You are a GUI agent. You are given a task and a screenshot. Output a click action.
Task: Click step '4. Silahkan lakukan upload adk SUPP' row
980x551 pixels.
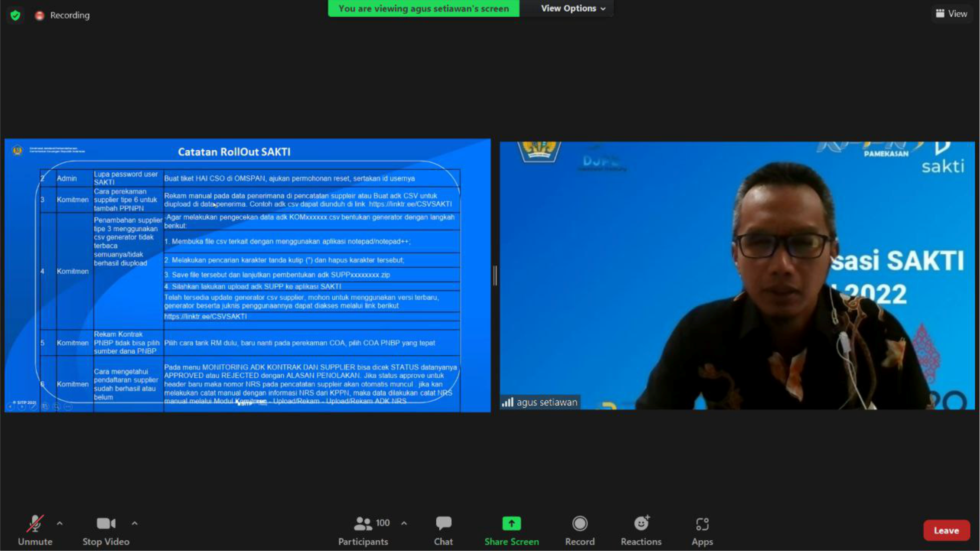(x=312, y=286)
